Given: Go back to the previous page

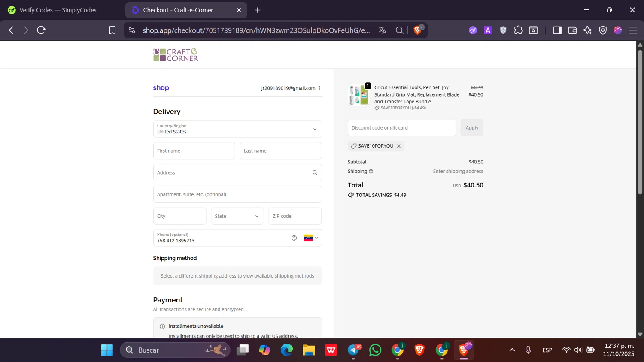Looking at the screenshot, I should point(12,30).
